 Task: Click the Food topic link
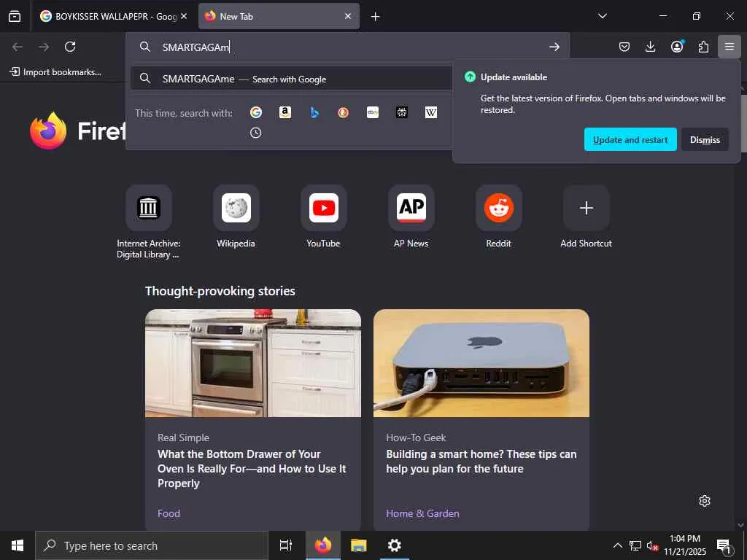coord(169,513)
